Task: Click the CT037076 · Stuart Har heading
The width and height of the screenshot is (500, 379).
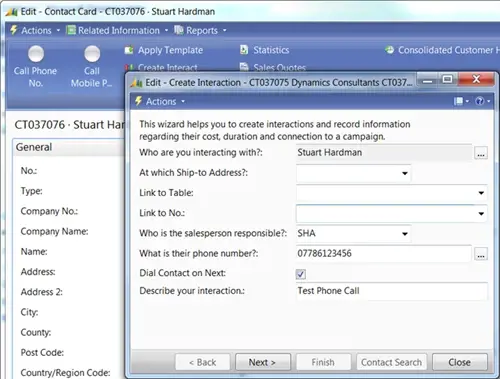Action: click(x=69, y=125)
